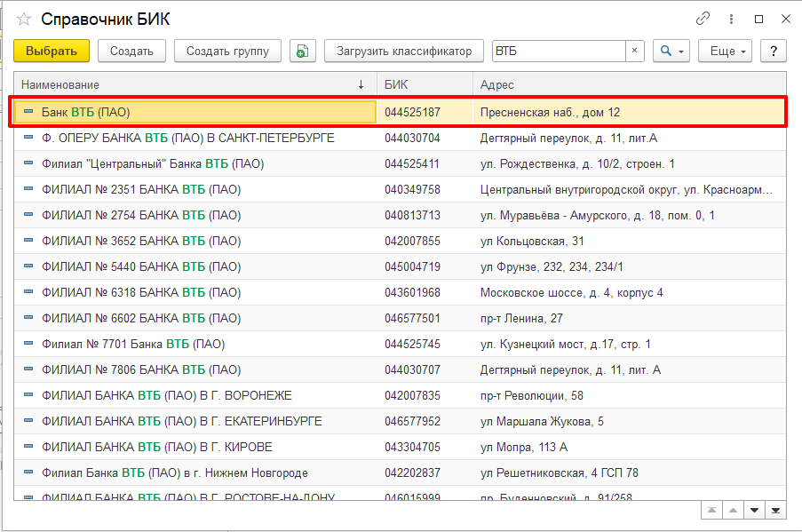The image size is (802, 532).
Task: Open the vertical dots window menu
Action: coord(731,19)
